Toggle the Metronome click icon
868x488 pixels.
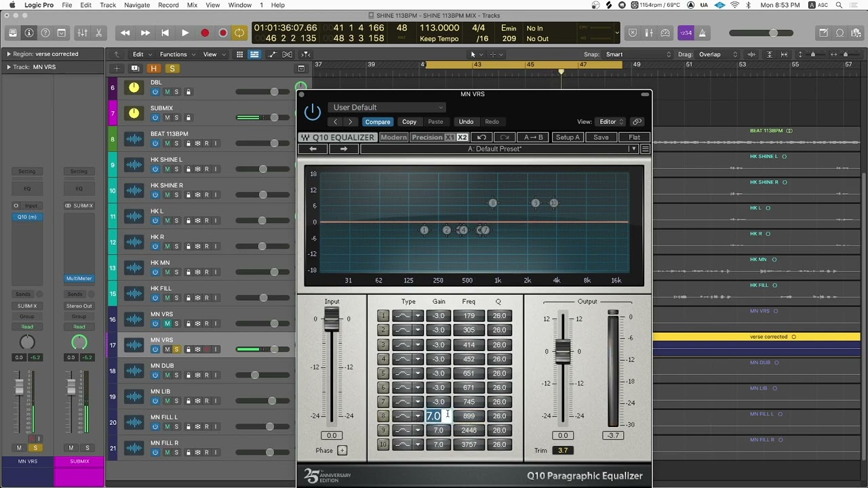coord(702,33)
